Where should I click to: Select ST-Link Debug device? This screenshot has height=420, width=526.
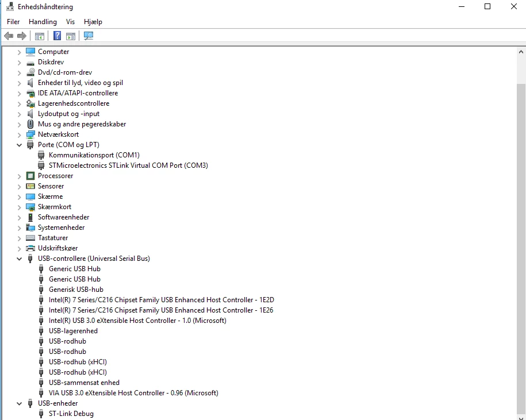71,414
